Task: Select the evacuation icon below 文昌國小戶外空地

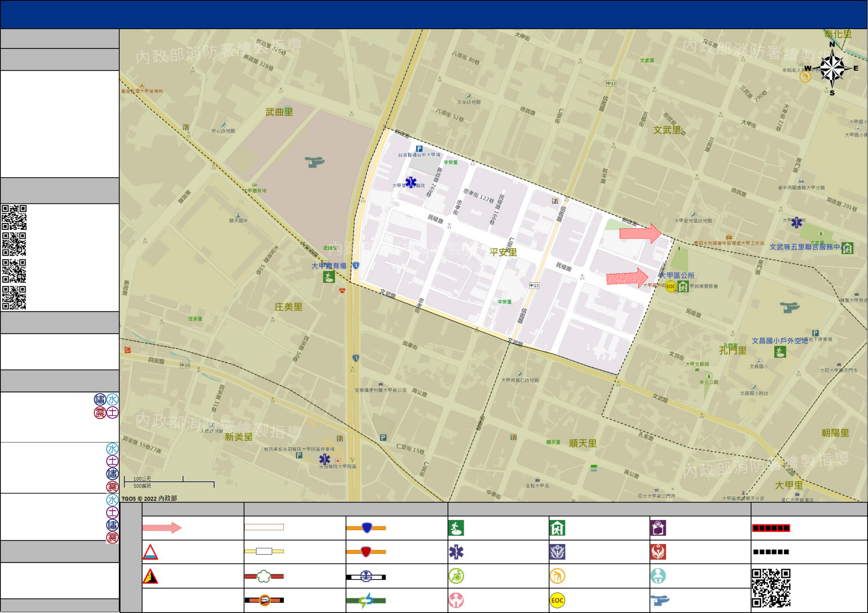Action: [780, 352]
